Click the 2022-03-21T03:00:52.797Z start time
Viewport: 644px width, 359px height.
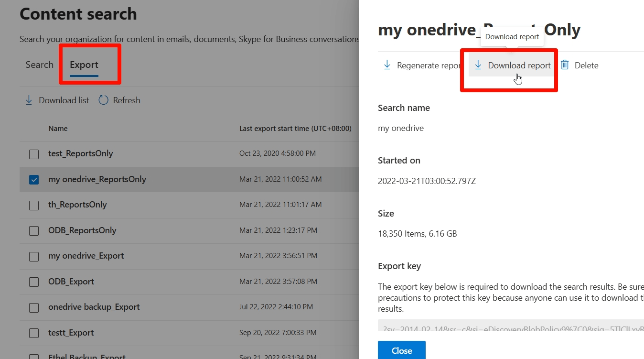(x=427, y=181)
